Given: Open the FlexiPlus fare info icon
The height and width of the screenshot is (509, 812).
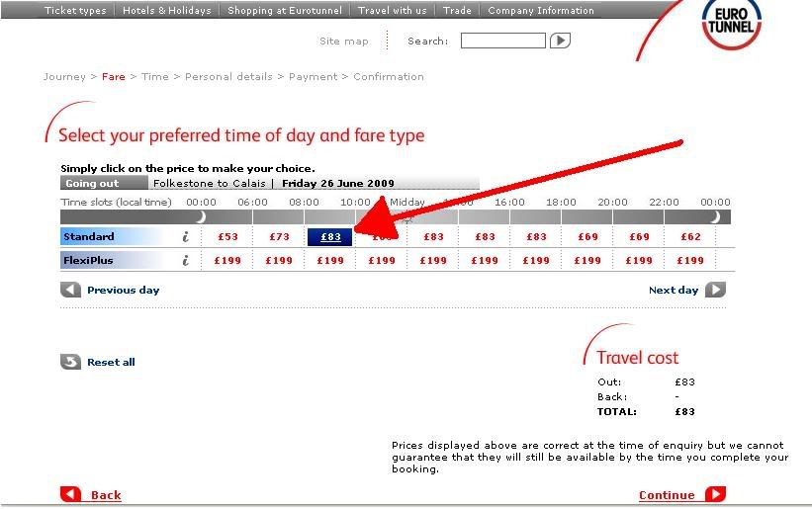Looking at the screenshot, I should (185, 260).
